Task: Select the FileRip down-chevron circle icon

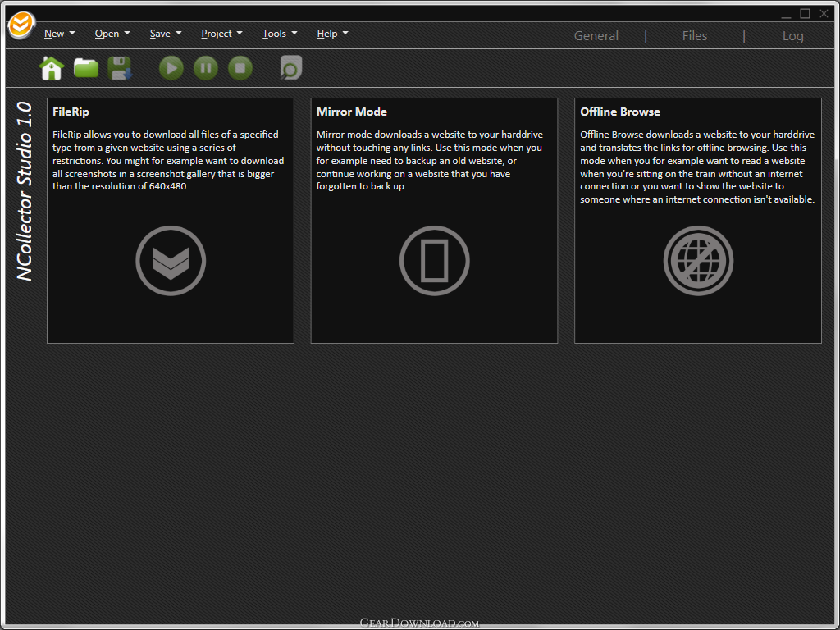Action: pyautogui.click(x=171, y=261)
